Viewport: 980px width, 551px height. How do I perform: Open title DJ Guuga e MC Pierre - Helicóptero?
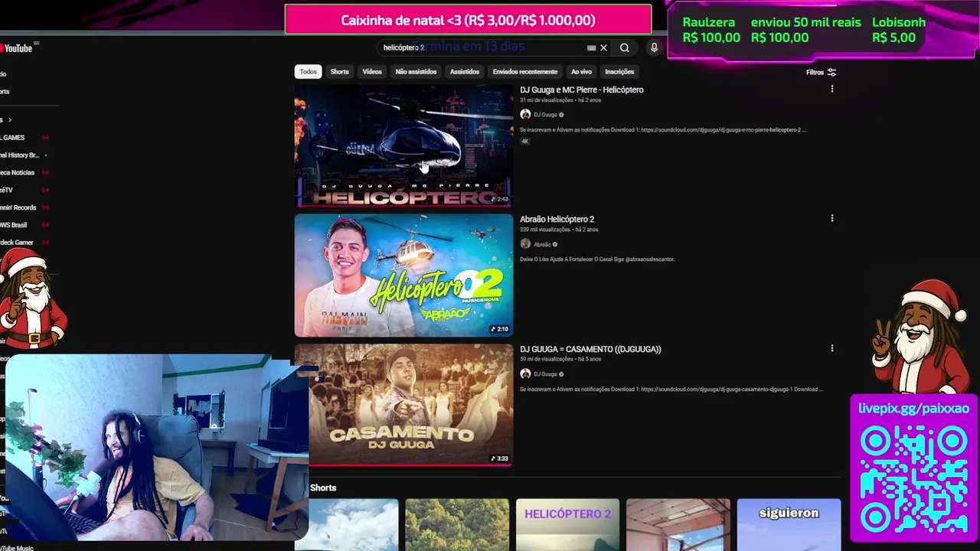(582, 90)
